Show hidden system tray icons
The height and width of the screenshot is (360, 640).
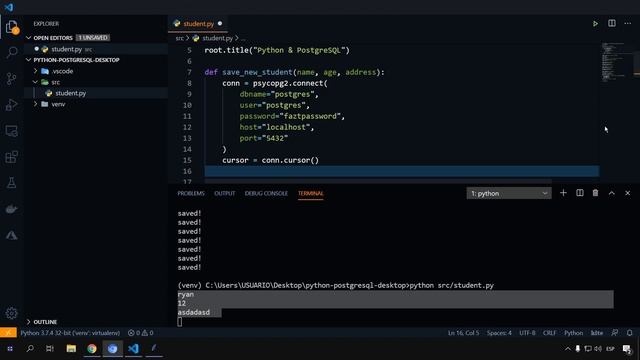click(567, 349)
